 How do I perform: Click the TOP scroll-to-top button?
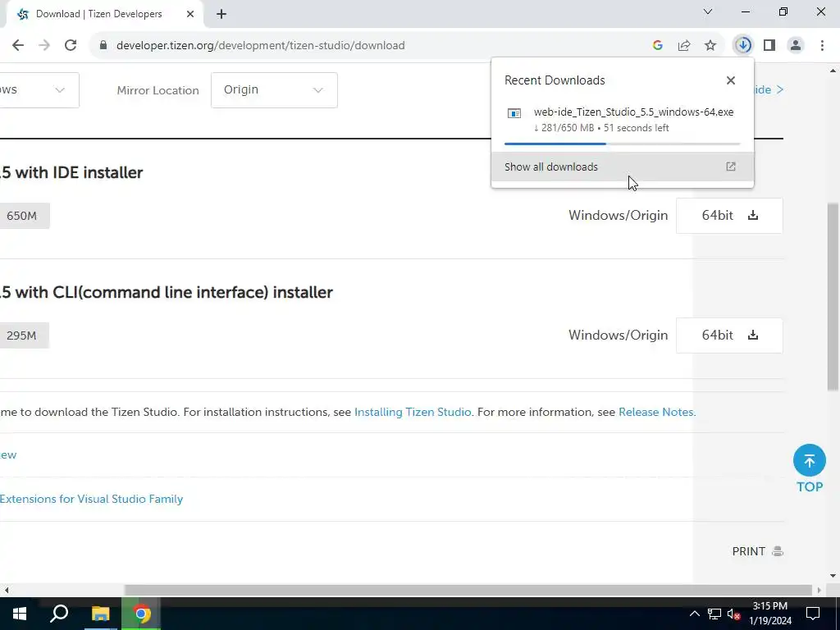click(810, 468)
